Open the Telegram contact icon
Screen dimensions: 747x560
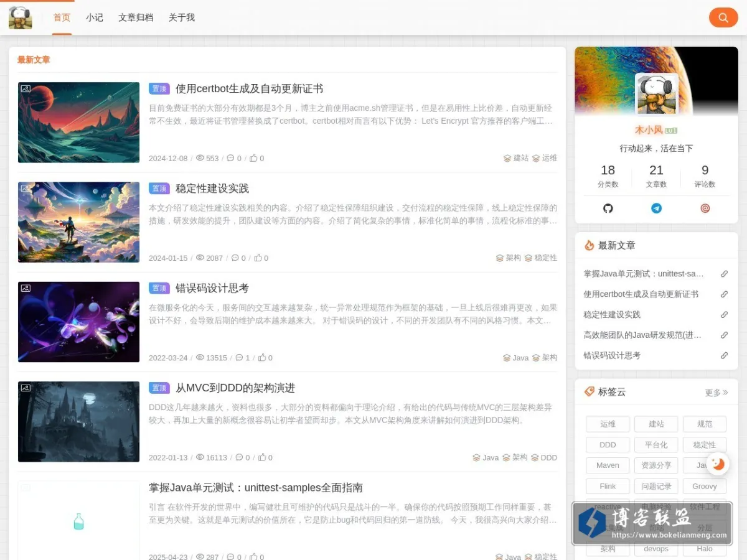coord(656,208)
